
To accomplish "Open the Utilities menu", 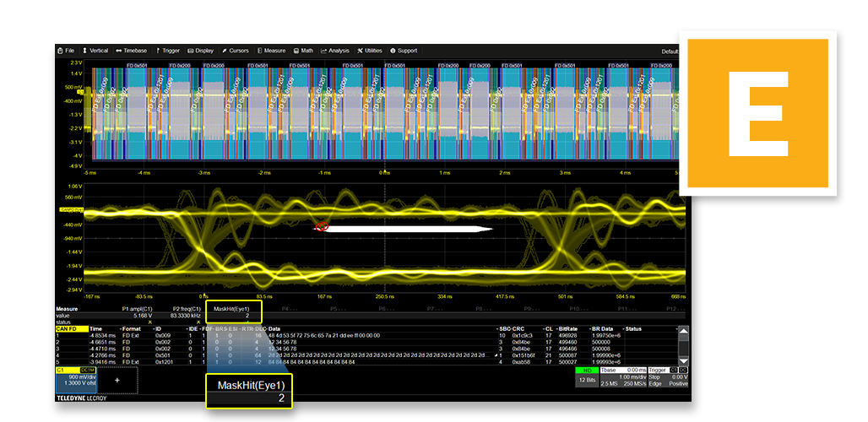I will pos(370,51).
